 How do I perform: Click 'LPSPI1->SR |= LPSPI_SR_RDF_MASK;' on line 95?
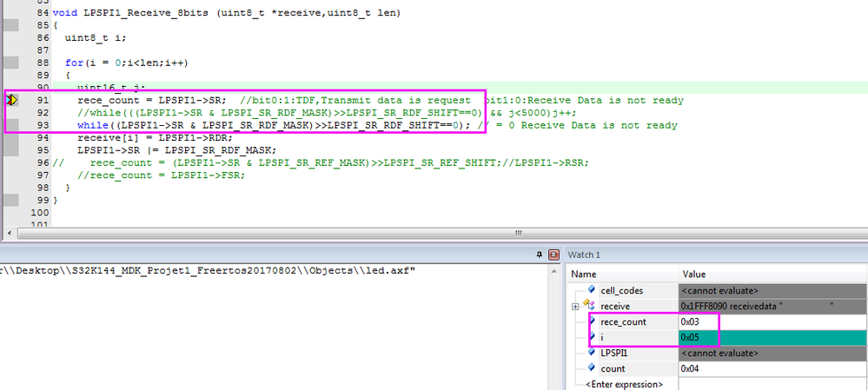[176, 150]
